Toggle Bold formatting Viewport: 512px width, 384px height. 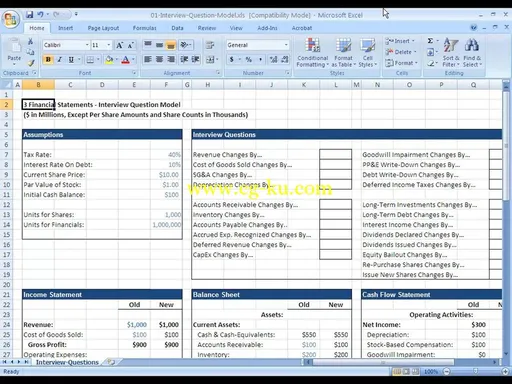(48, 60)
